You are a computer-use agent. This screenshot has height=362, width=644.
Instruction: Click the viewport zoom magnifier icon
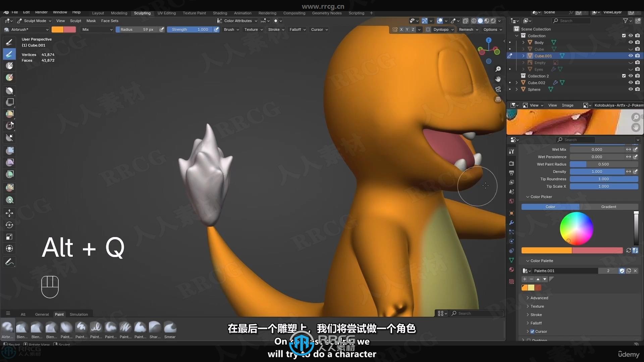[498, 69]
